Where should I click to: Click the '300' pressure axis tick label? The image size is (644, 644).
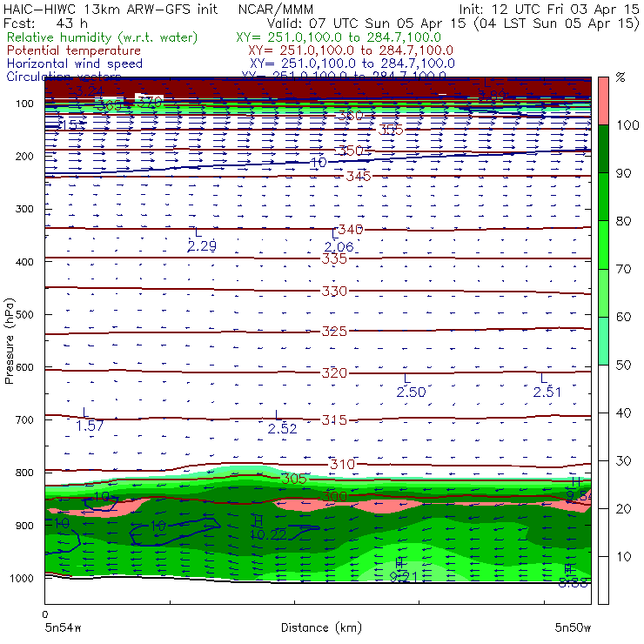24,209
